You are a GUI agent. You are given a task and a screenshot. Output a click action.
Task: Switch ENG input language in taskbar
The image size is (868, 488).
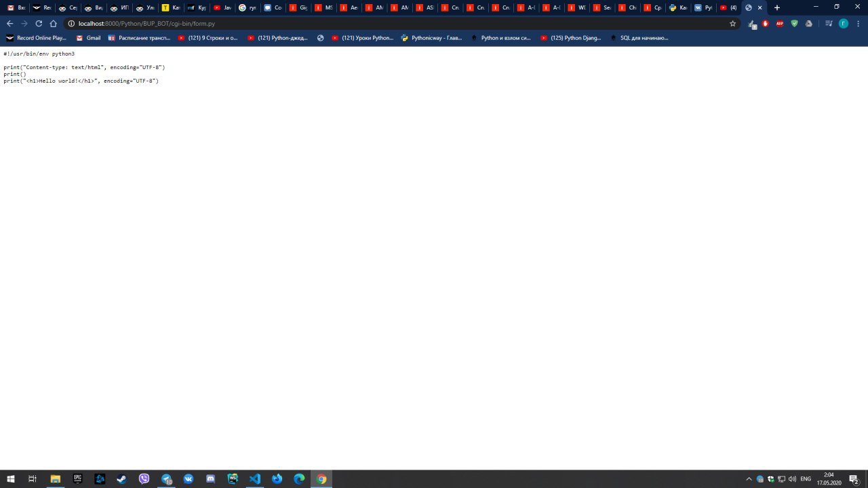tap(806, 479)
